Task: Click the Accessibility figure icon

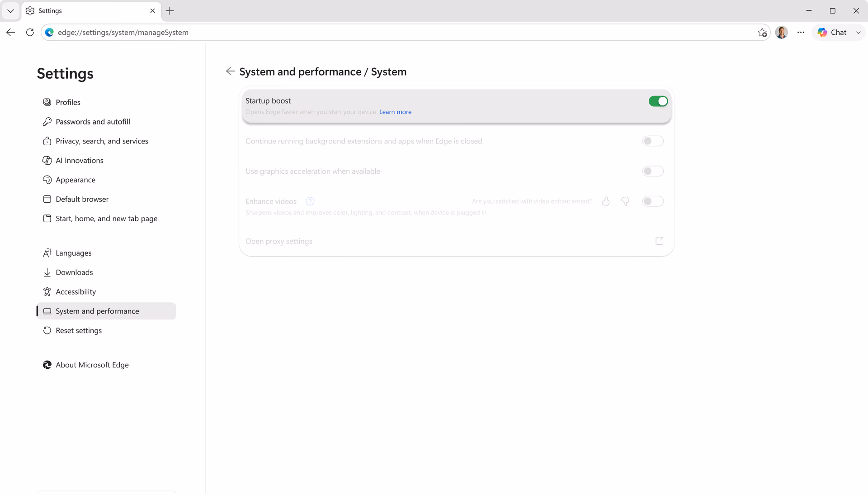Action: pyautogui.click(x=47, y=292)
